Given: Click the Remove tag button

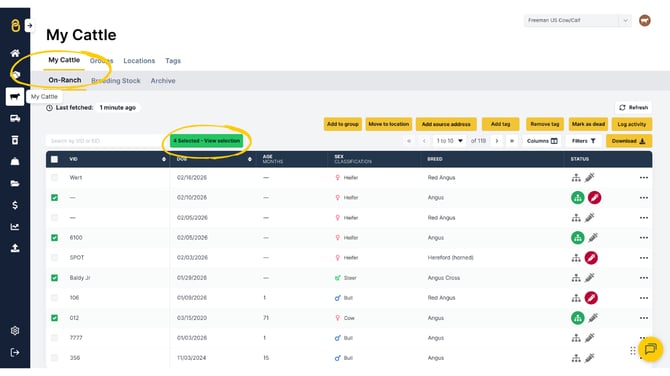Looking at the screenshot, I should [x=545, y=124].
